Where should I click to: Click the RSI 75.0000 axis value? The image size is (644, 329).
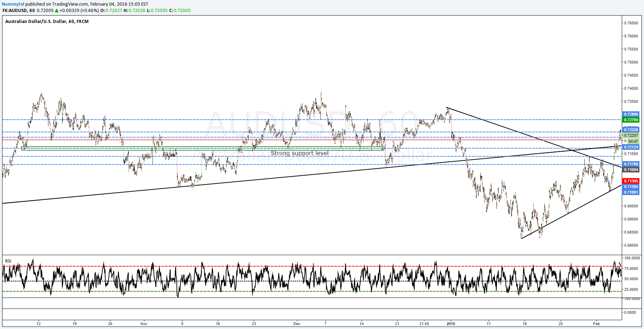coord(631,269)
